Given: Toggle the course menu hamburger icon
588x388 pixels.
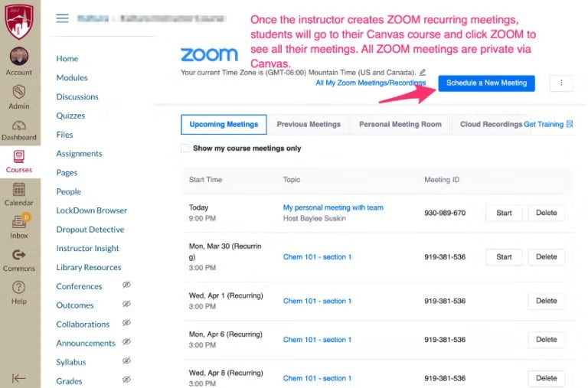Looking at the screenshot, I should pos(62,18).
